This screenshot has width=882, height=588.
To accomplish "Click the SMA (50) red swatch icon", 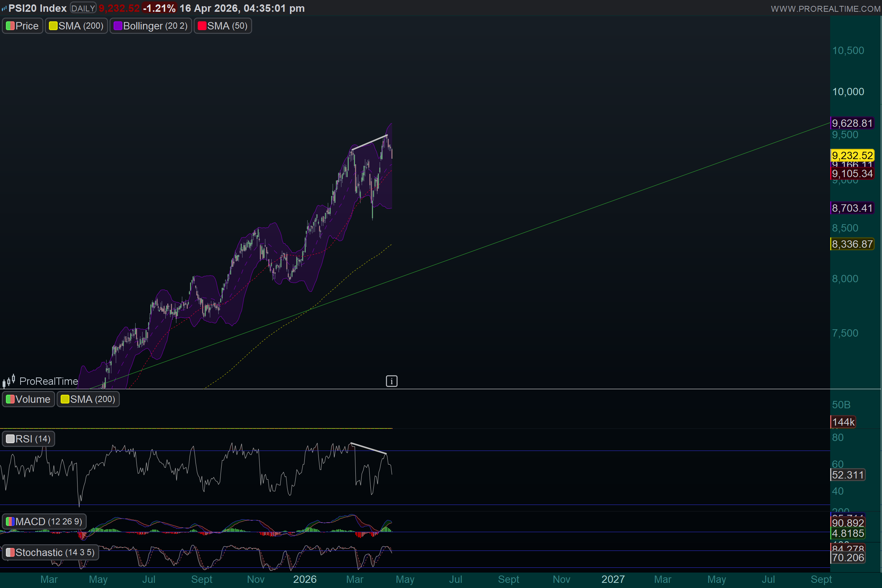I will point(202,26).
